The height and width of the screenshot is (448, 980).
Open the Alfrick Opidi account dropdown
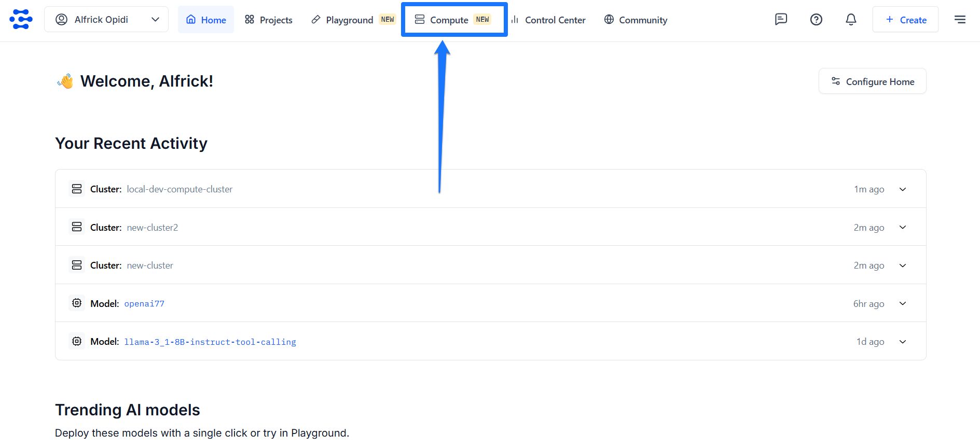[106, 19]
